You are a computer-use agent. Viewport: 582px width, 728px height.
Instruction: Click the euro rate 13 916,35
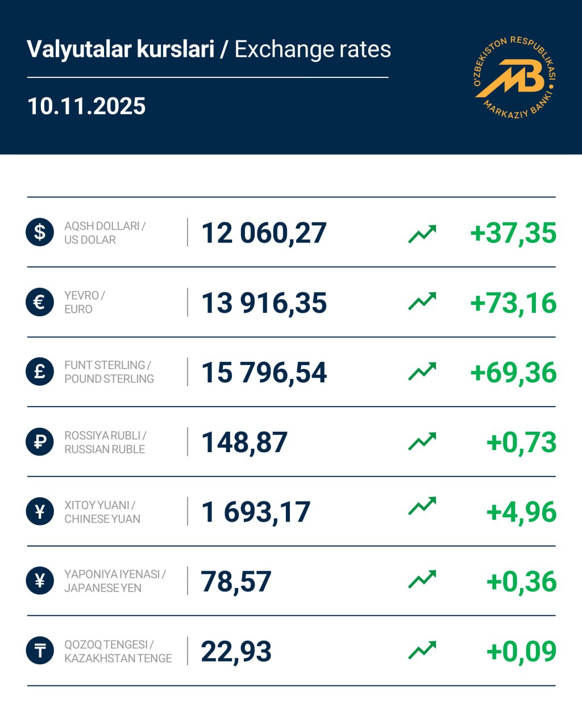(264, 303)
